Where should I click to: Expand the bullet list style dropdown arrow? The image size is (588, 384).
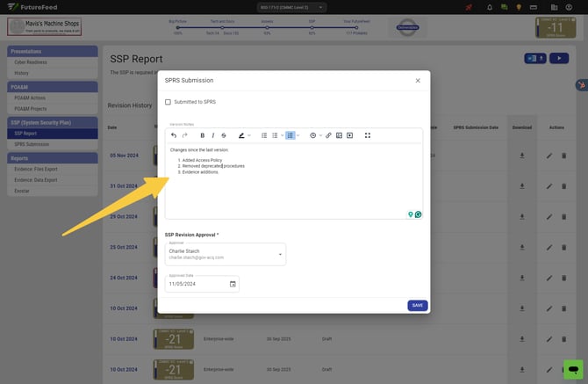(282, 135)
